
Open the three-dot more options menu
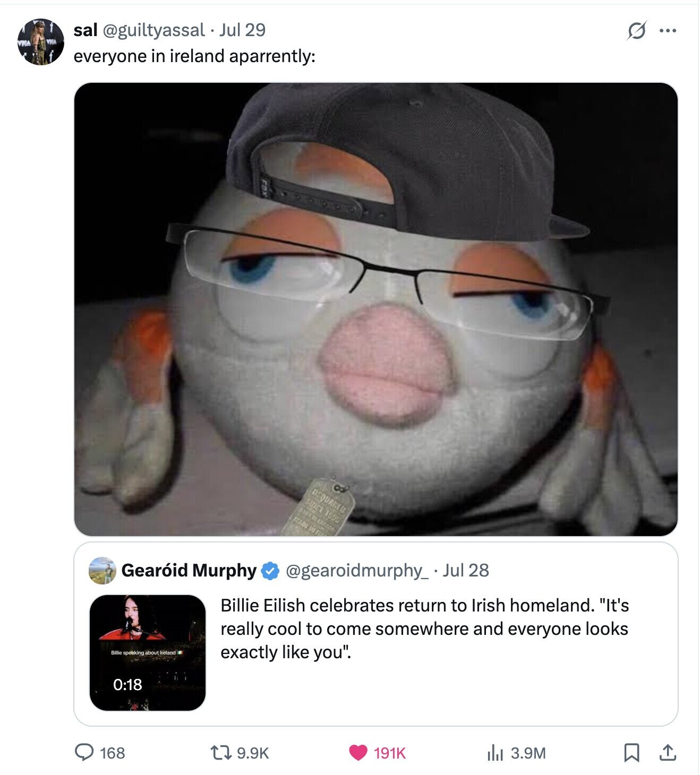(x=668, y=31)
